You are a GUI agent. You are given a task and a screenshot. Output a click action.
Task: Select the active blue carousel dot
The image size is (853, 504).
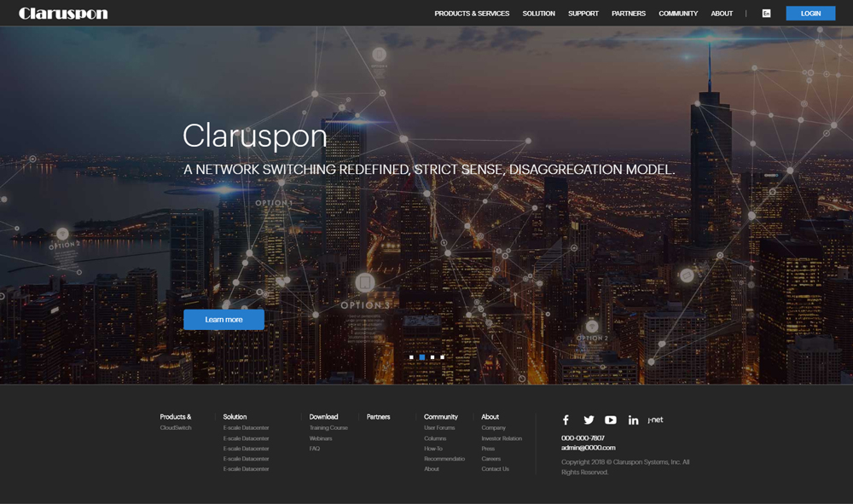click(x=421, y=357)
